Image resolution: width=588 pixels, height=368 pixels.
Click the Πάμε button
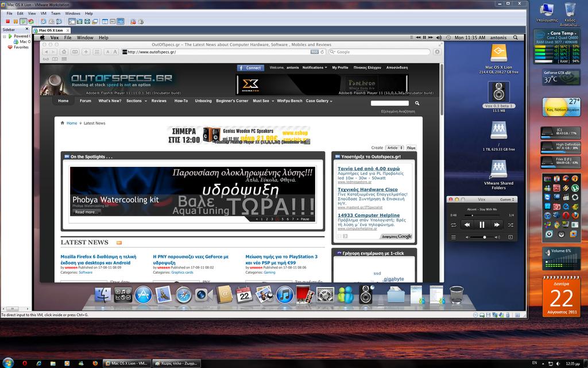point(411,148)
